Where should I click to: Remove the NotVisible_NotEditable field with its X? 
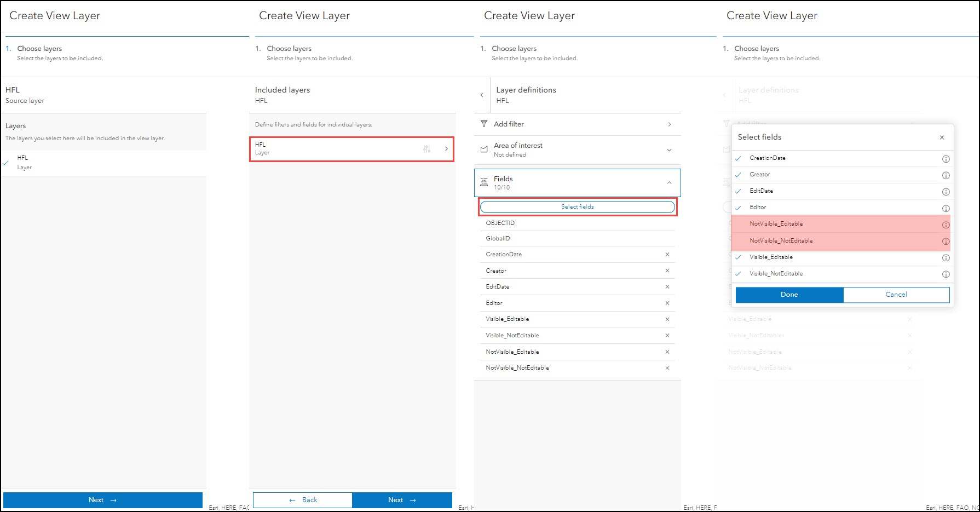click(667, 368)
